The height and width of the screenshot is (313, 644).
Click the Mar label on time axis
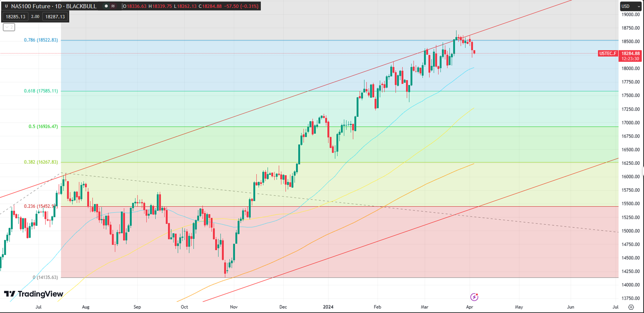(425, 307)
